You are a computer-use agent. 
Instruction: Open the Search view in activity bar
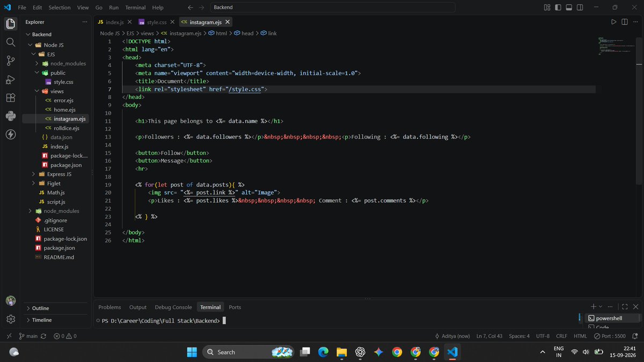(x=10, y=42)
